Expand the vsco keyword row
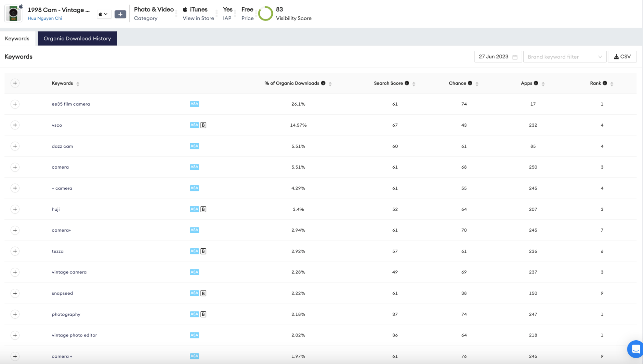 (15, 125)
